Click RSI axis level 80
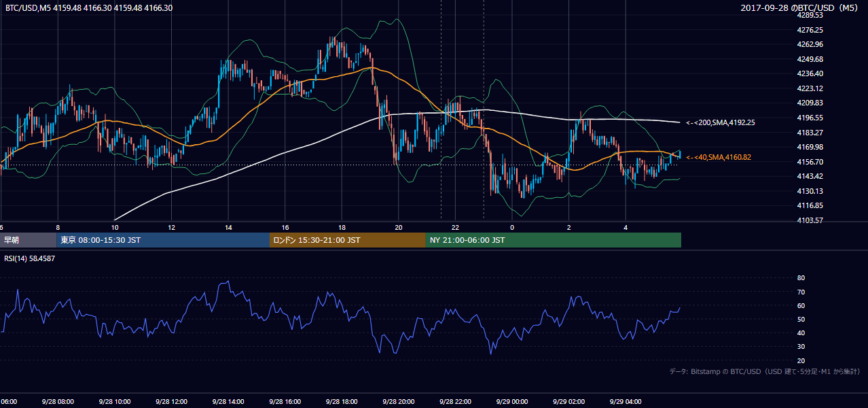The image size is (868, 408). coord(801,278)
